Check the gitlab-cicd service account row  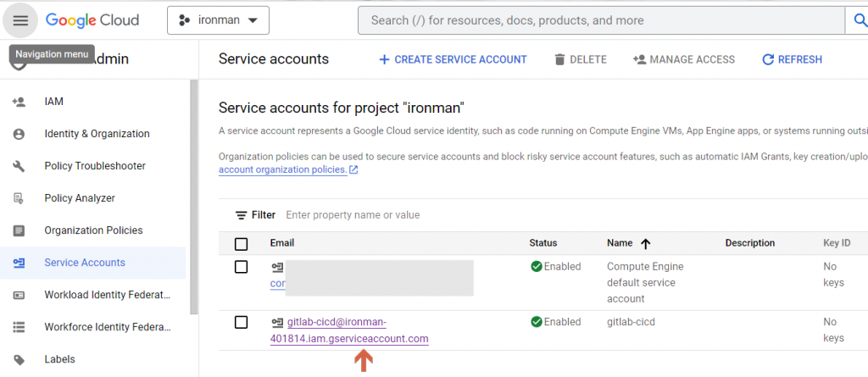click(x=242, y=322)
